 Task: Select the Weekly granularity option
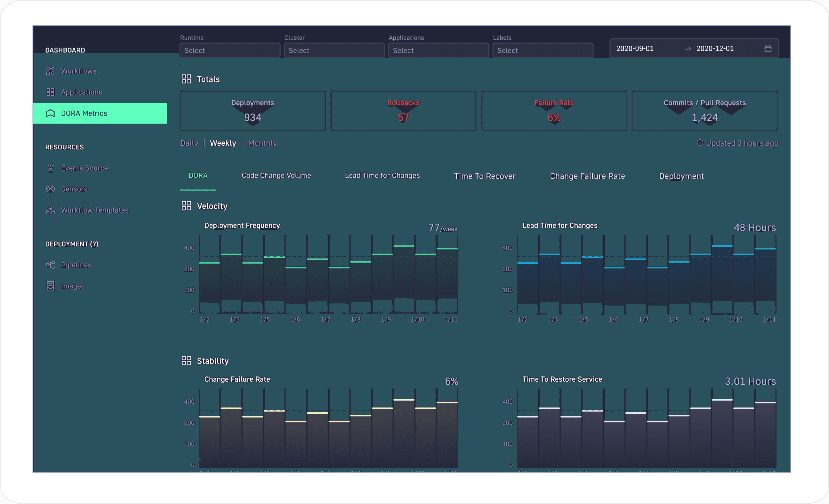(223, 143)
